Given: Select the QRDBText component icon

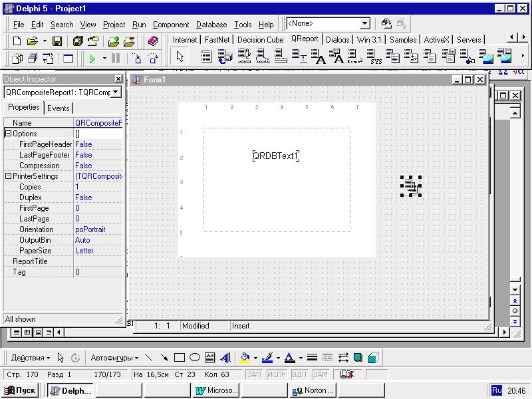Looking at the screenshot, I should click(x=337, y=57).
